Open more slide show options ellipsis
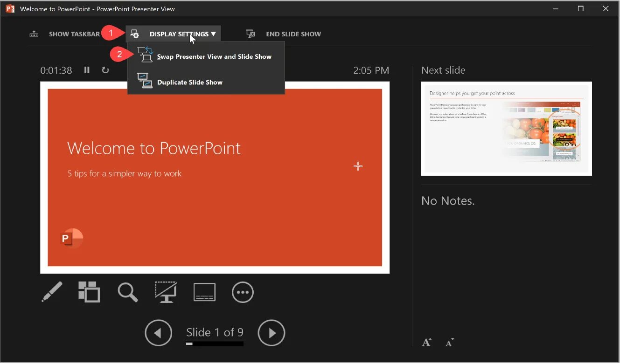 [243, 292]
